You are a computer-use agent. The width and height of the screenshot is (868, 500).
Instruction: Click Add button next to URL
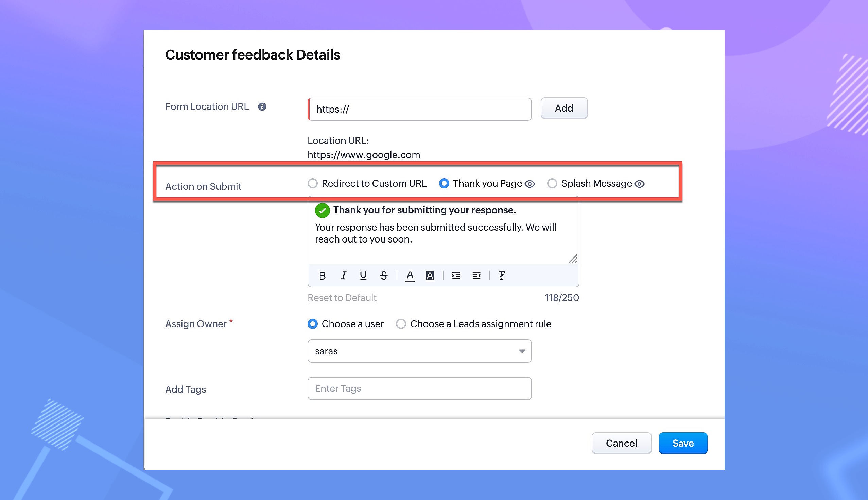click(x=564, y=108)
